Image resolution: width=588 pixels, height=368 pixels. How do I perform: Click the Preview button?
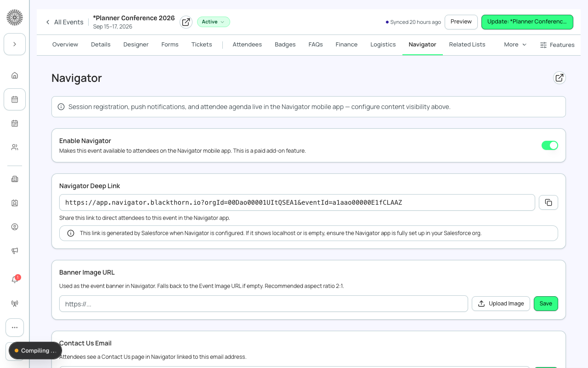point(461,22)
